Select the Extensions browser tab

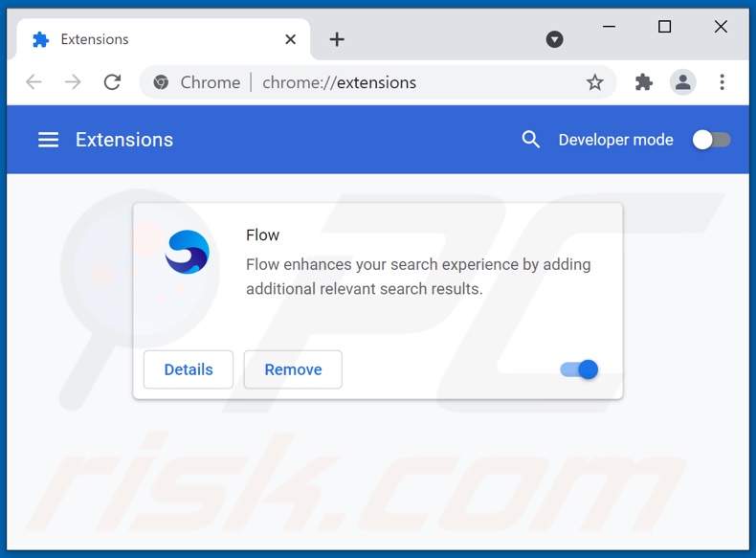click(x=164, y=39)
